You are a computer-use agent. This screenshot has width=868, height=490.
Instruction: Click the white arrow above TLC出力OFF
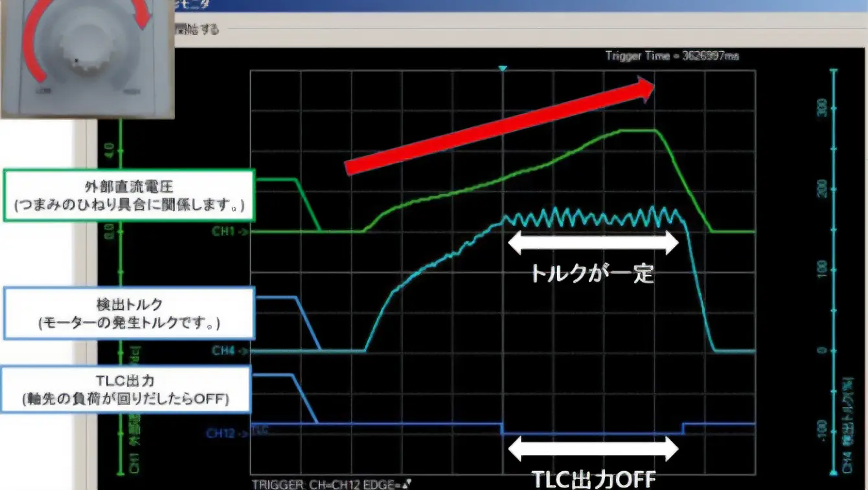tap(593, 448)
